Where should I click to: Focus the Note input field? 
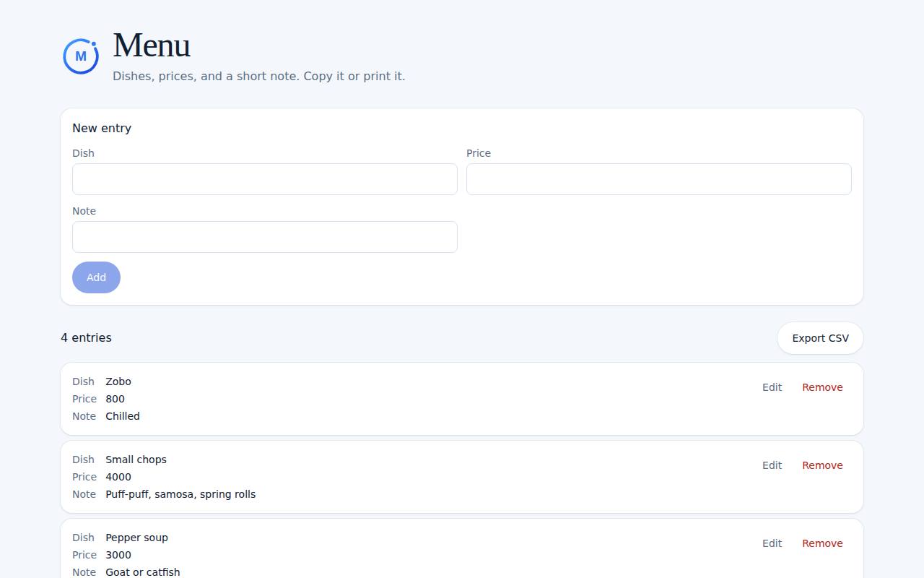[x=265, y=237]
